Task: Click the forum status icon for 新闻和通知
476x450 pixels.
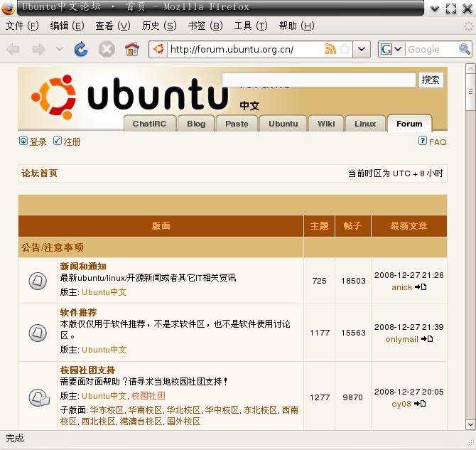Action: [38, 281]
